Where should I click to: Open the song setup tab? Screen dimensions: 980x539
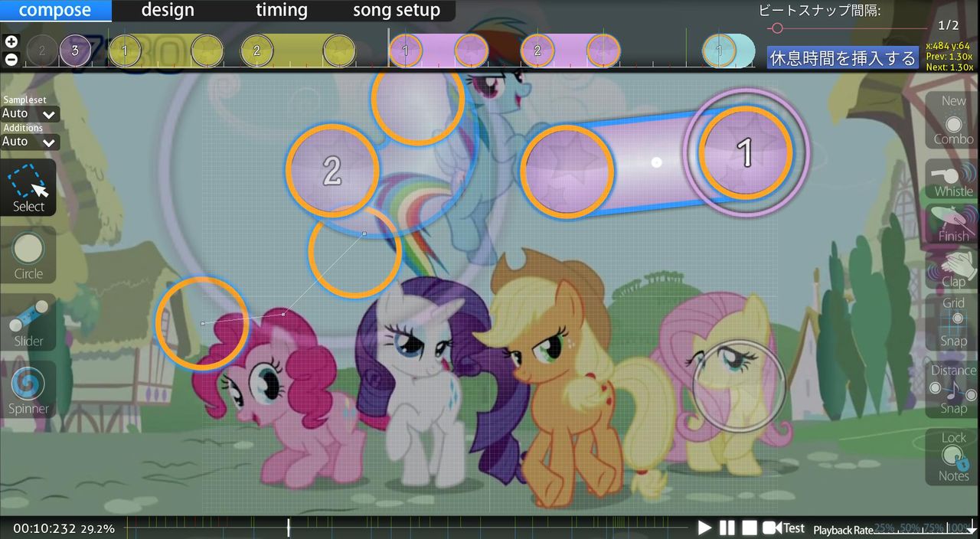(396, 10)
